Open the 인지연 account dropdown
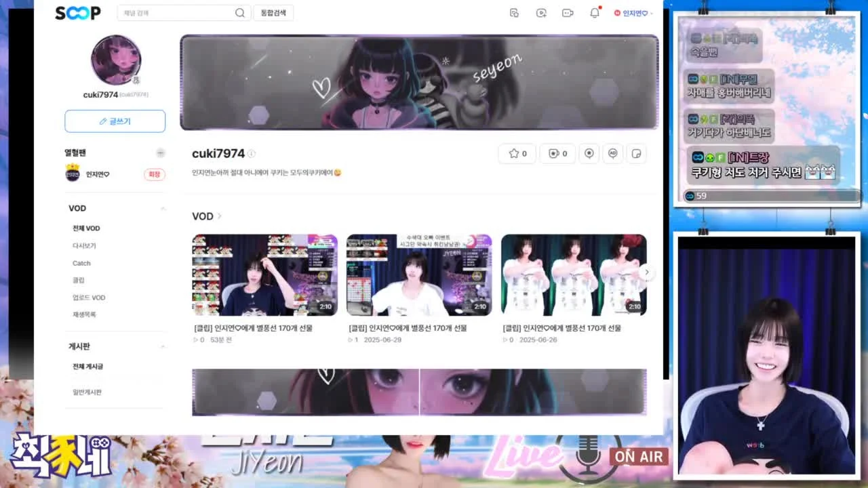 pyautogui.click(x=633, y=13)
